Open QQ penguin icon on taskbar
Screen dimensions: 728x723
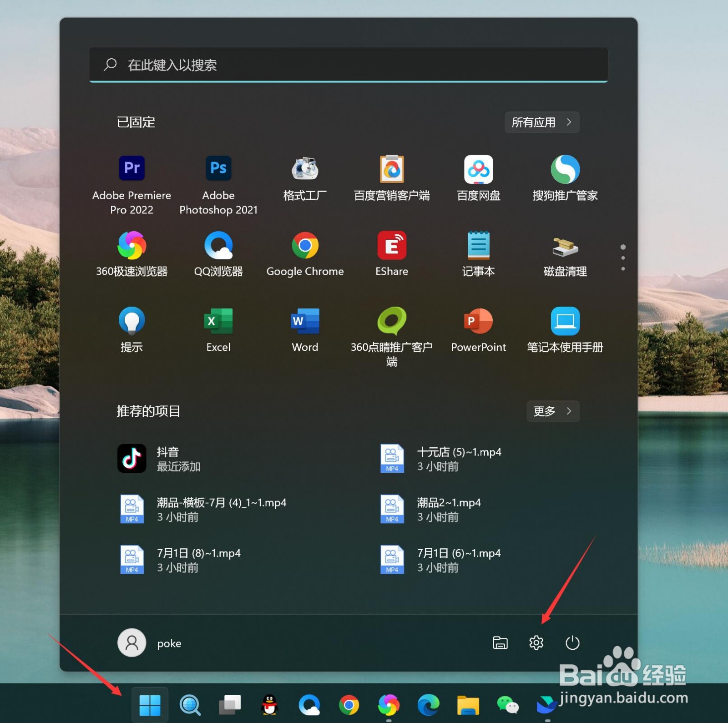coord(269,705)
